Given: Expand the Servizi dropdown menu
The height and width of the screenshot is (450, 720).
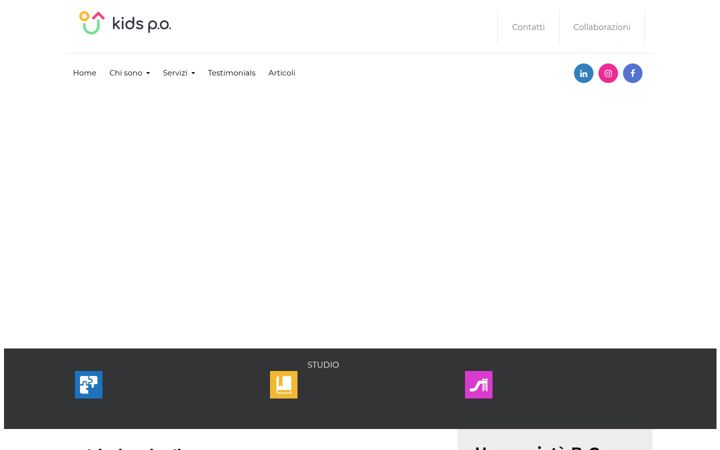Looking at the screenshot, I should tap(179, 73).
